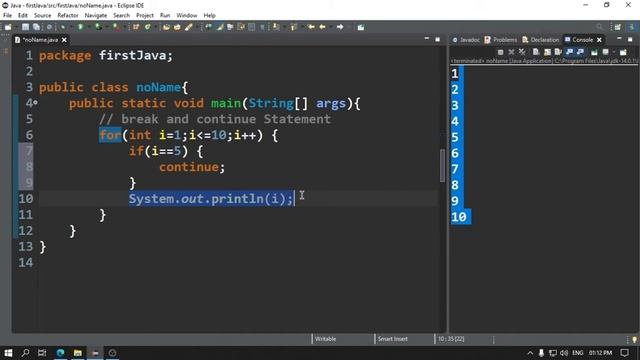
Task: Open the Display Selected Console dropdown
Action: tap(613, 52)
